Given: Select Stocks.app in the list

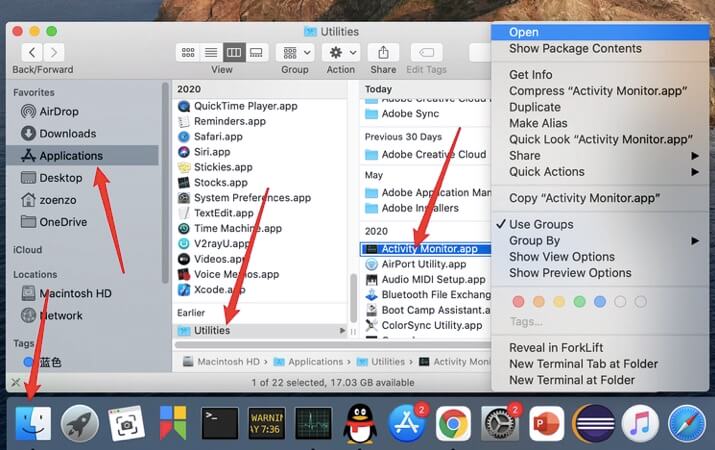Looking at the screenshot, I should click(x=212, y=182).
